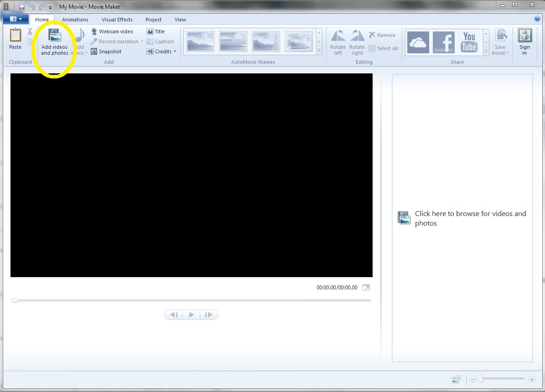Screen dimensions: 545x392
Task: Take a Snapshot
Action: point(106,52)
